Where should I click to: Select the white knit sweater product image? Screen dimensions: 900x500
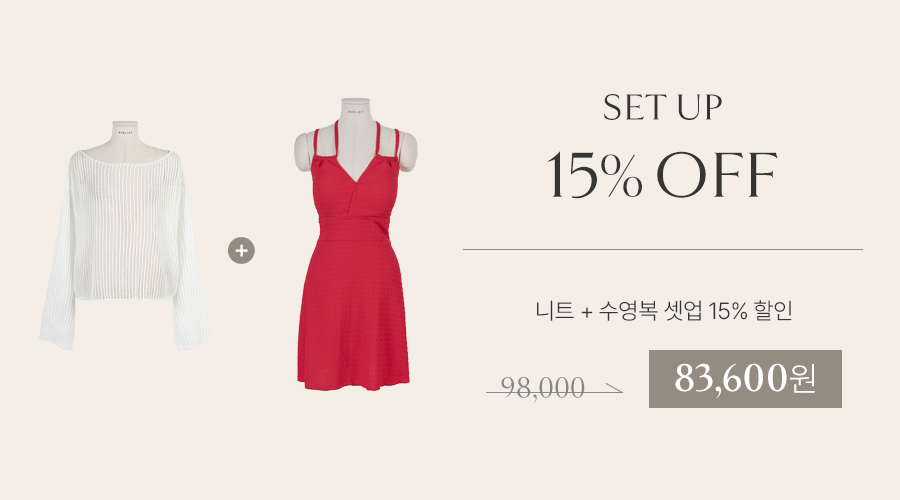tap(125, 235)
